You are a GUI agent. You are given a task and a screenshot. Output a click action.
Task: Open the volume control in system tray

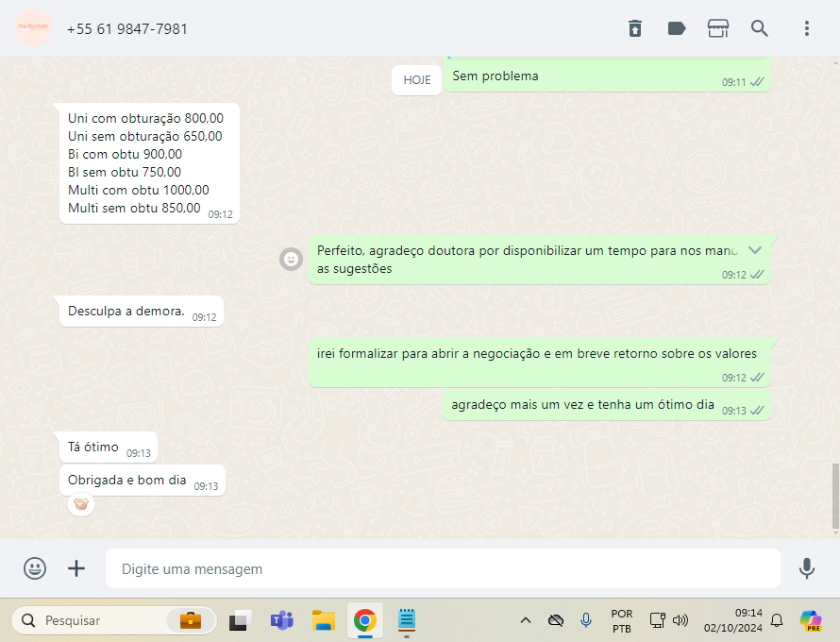[x=680, y=620]
